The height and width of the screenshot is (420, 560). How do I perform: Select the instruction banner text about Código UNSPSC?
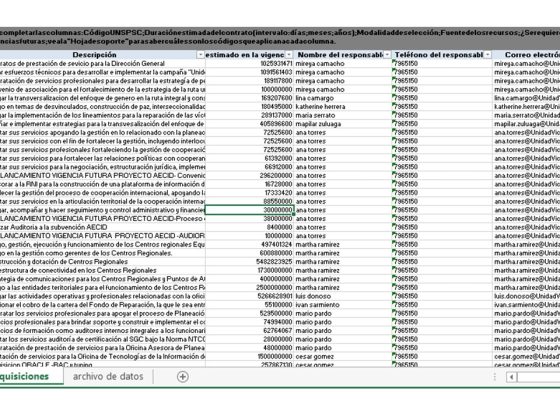(x=280, y=37)
